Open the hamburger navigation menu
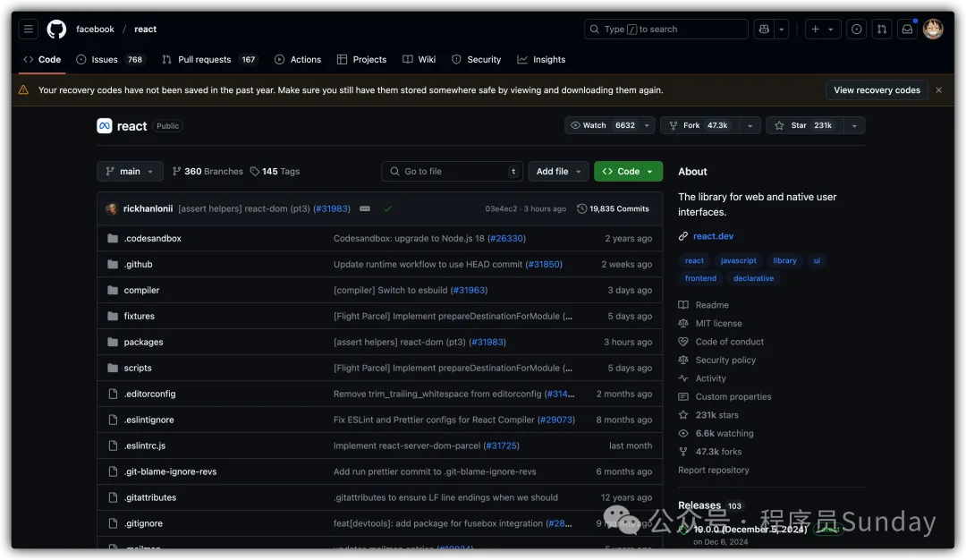 pyautogui.click(x=29, y=30)
